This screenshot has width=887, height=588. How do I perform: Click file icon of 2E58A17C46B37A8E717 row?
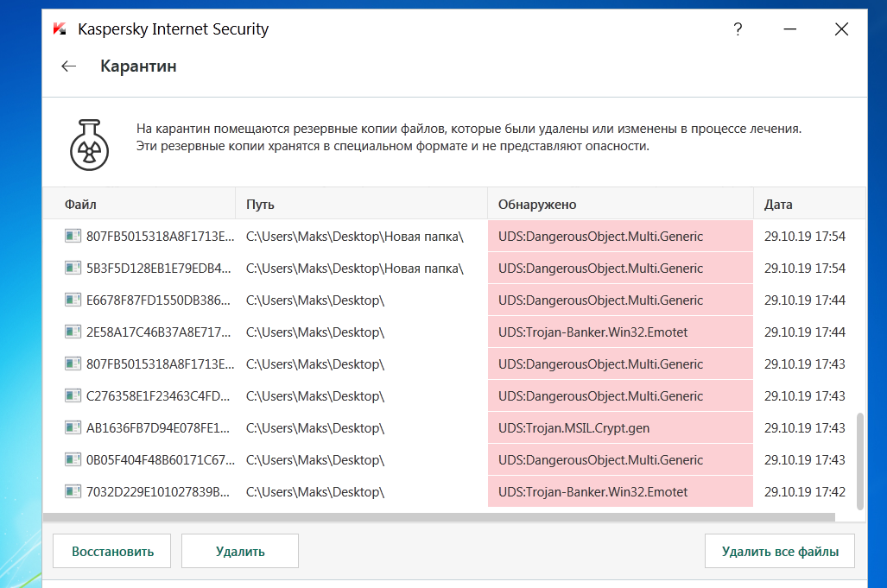73,332
